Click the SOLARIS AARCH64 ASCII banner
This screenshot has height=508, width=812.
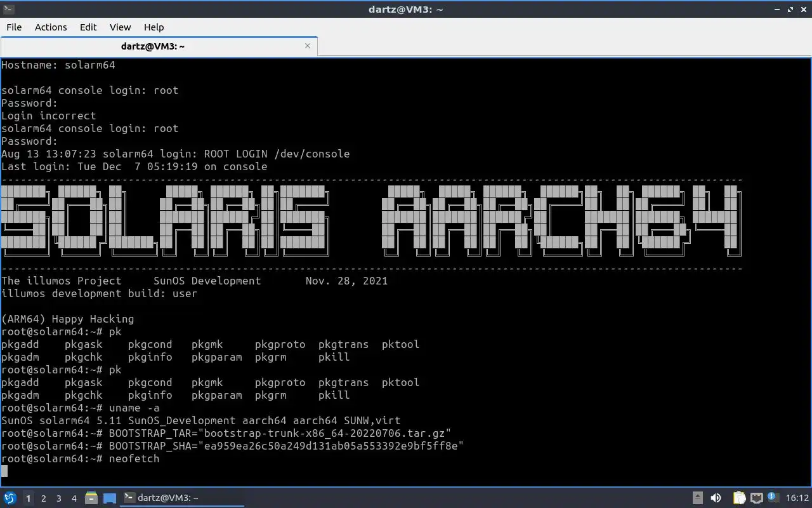371,220
